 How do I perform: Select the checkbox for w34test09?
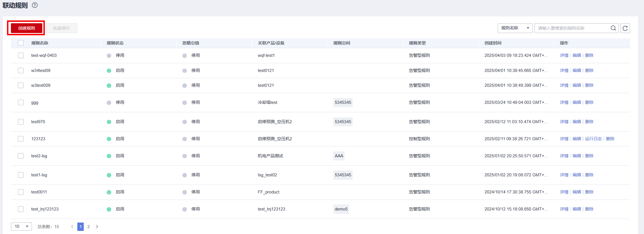pyautogui.click(x=21, y=71)
